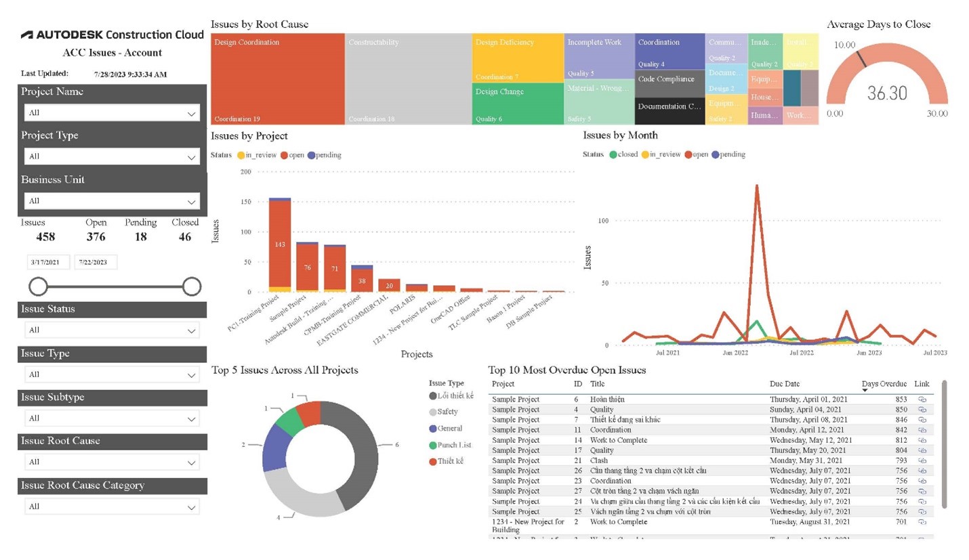This screenshot has height=560, width=969.
Task: Open link icon for issue ID 27
Action: click(x=922, y=491)
